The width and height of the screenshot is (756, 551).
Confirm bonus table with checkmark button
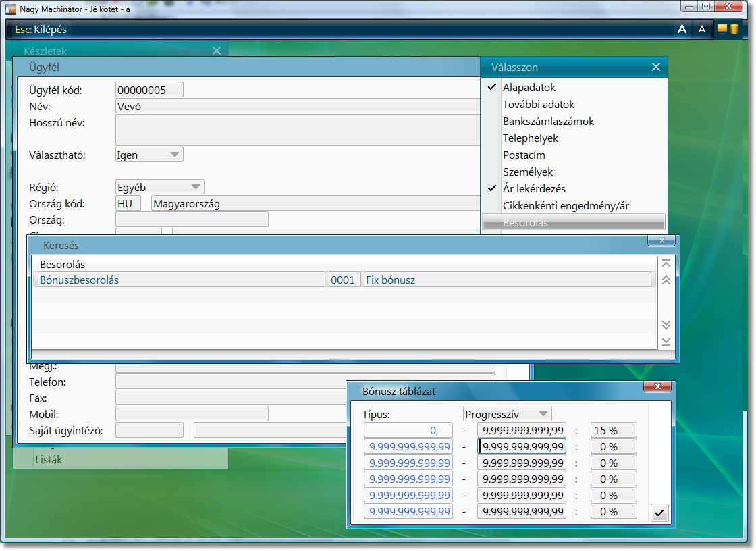coord(659,513)
